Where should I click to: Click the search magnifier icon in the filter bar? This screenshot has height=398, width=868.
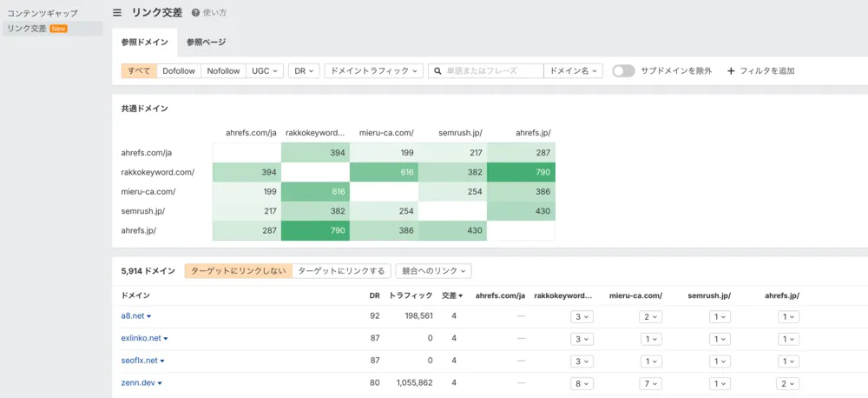(x=437, y=71)
